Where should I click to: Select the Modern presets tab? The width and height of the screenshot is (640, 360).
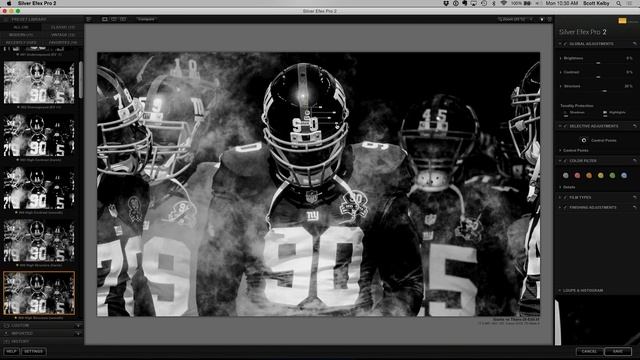tap(21, 35)
